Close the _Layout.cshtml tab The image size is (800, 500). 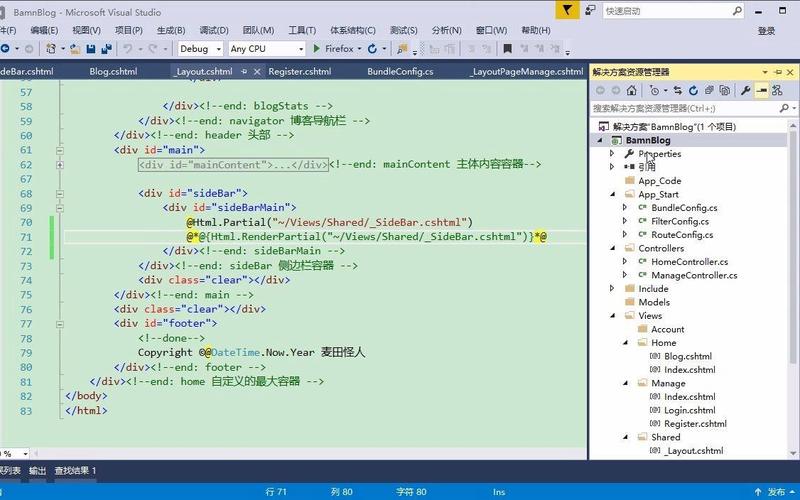(257, 72)
